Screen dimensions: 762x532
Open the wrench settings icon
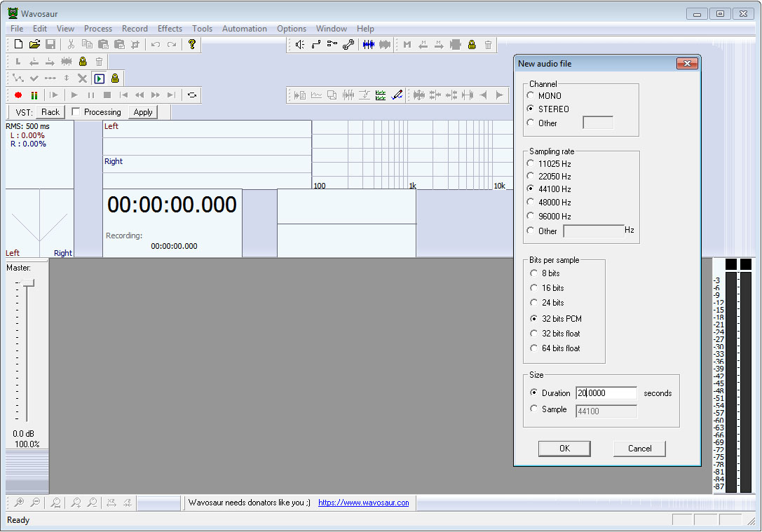348,45
